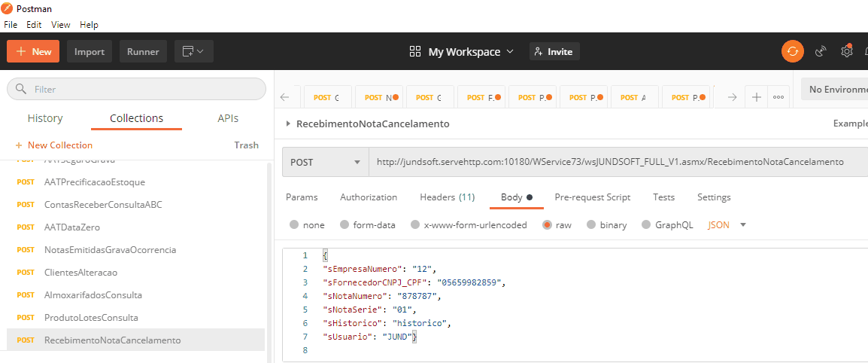This screenshot has width=868, height=363.
Task: Switch to the History sidebar tab
Action: point(45,118)
